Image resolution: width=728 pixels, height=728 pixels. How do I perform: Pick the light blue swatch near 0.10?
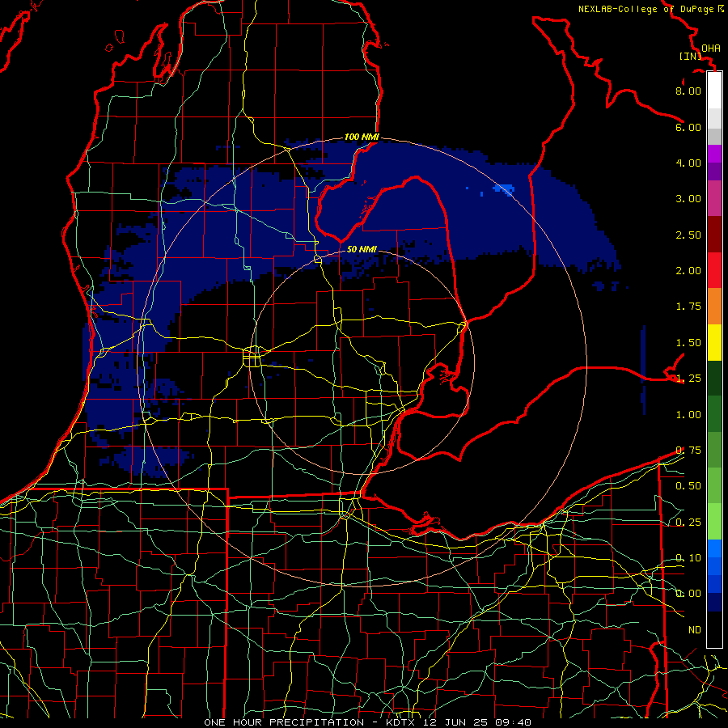(x=714, y=548)
